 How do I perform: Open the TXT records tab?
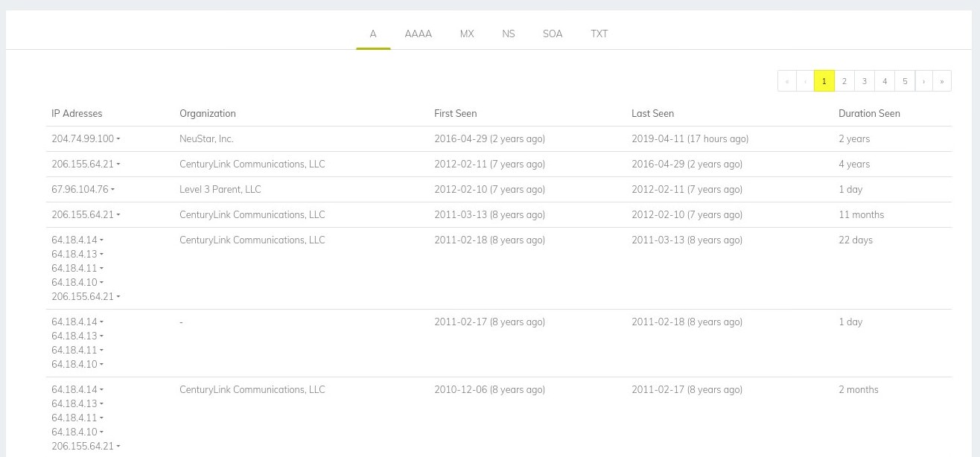click(599, 33)
